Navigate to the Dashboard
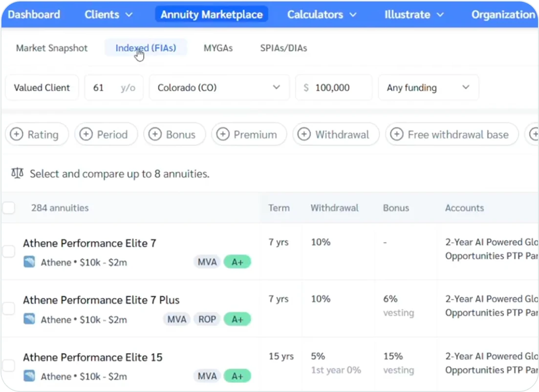539x392 pixels. point(33,14)
